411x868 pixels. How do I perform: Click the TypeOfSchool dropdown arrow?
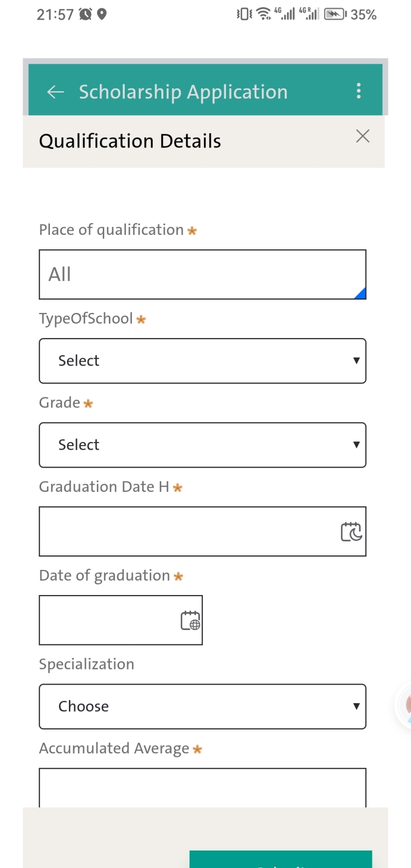point(356,360)
